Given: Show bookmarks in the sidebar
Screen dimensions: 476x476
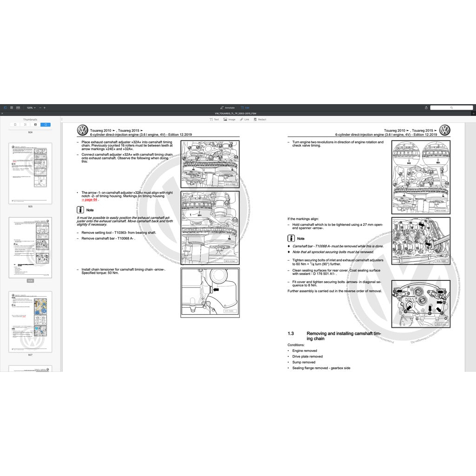Looking at the screenshot, I should pyautogui.click(x=15, y=125).
